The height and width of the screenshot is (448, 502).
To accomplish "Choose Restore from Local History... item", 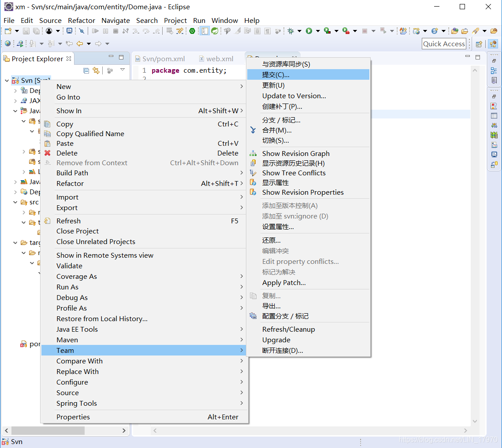I will pyautogui.click(x=143, y=319).
